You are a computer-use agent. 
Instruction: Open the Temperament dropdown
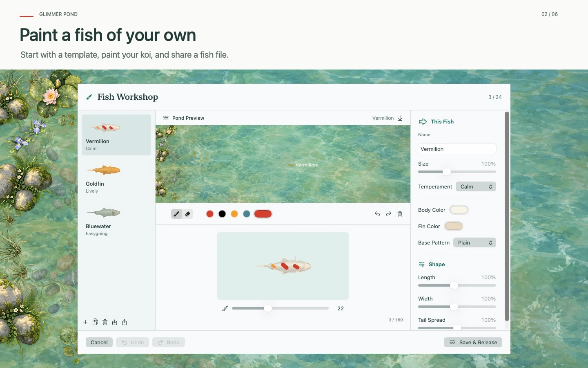476,186
